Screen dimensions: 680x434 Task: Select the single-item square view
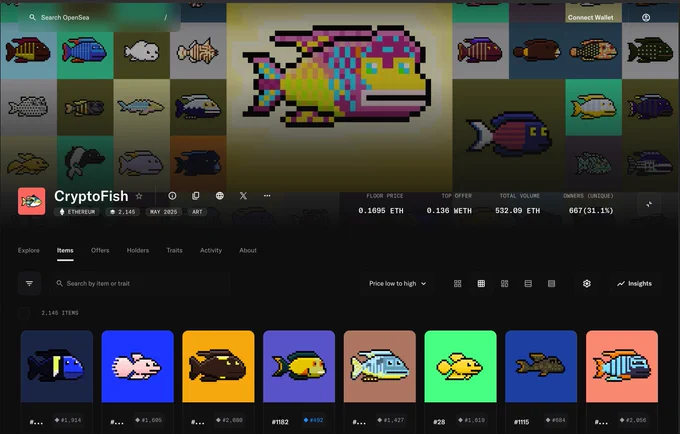point(551,284)
